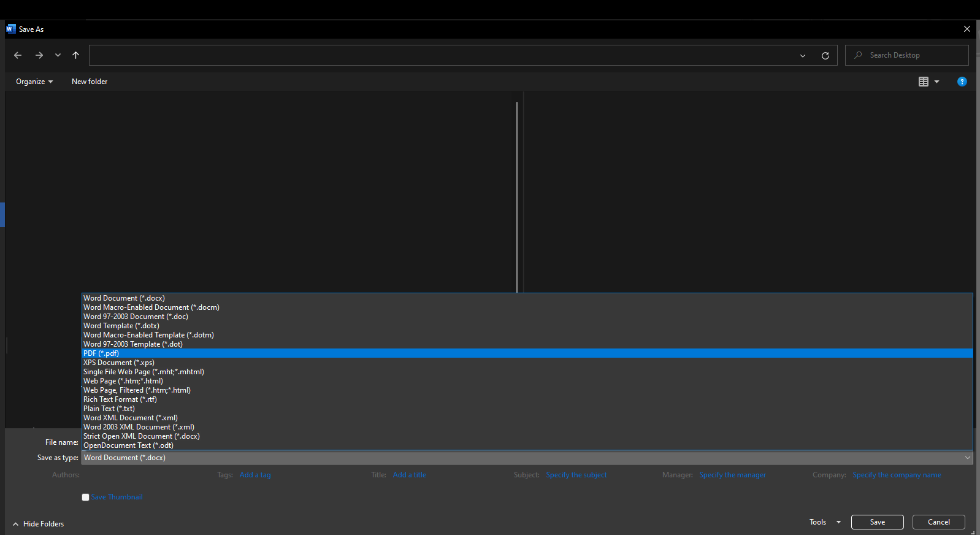Image resolution: width=980 pixels, height=535 pixels.
Task: Click Specify the subject
Action: tap(576, 475)
